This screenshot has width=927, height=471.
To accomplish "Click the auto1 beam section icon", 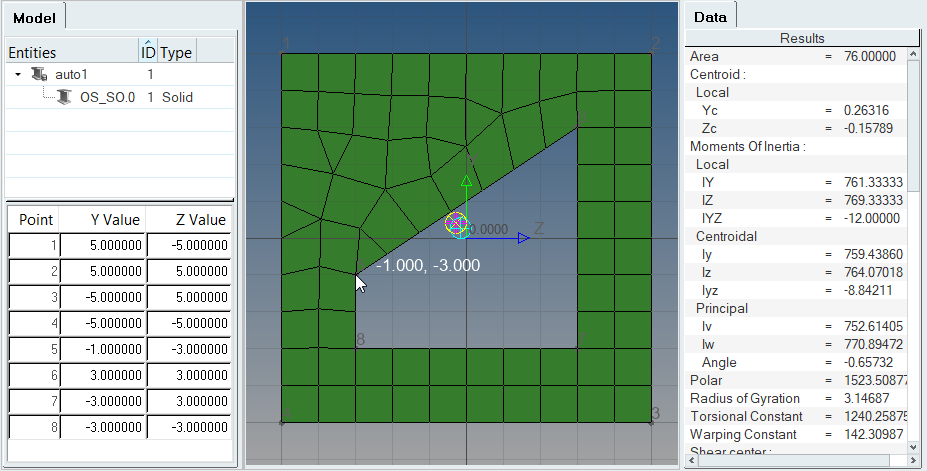I will pyautogui.click(x=39, y=75).
